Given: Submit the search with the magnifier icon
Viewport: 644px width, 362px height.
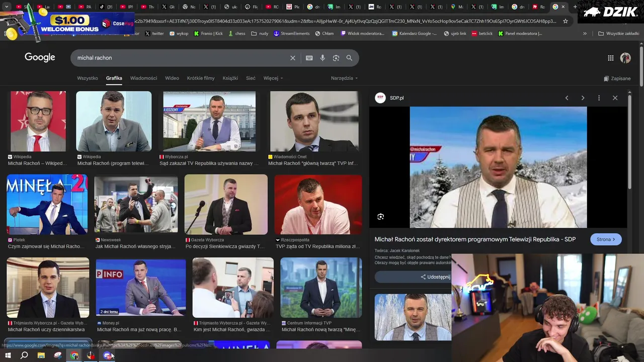Looking at the screenshot, I should [x=349, y=58].
